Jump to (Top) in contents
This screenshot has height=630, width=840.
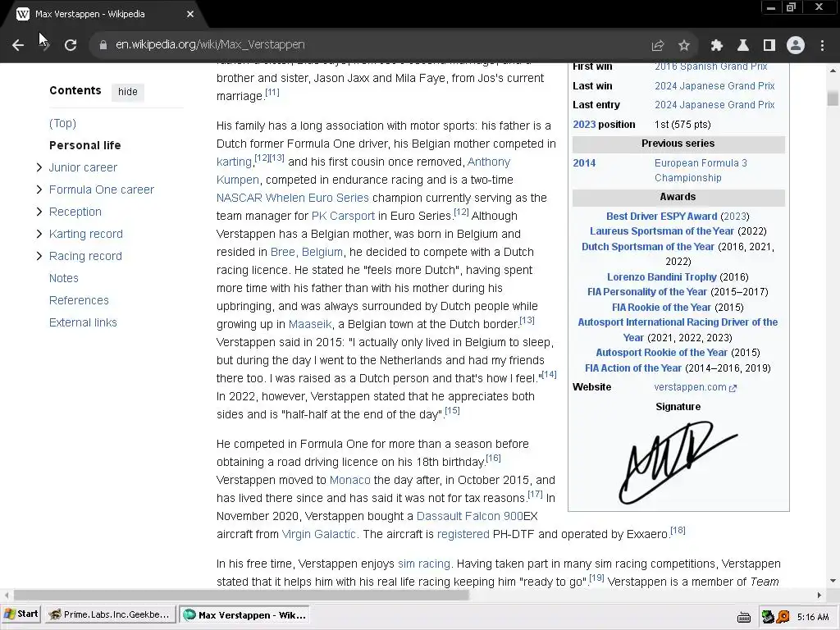tap(62, 123)
